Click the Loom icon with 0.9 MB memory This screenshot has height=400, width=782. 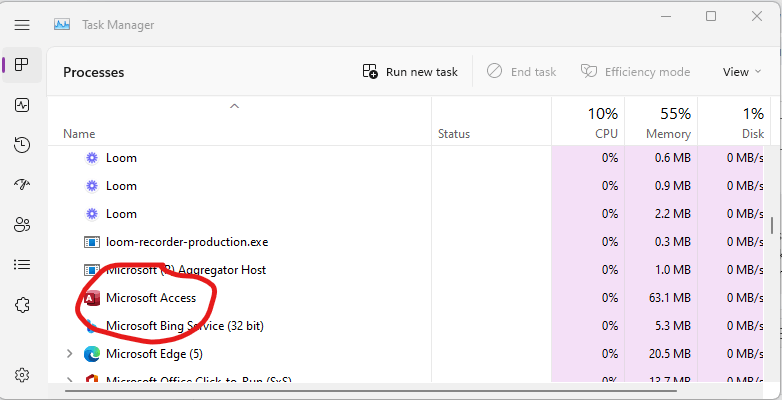coord(92,186)
